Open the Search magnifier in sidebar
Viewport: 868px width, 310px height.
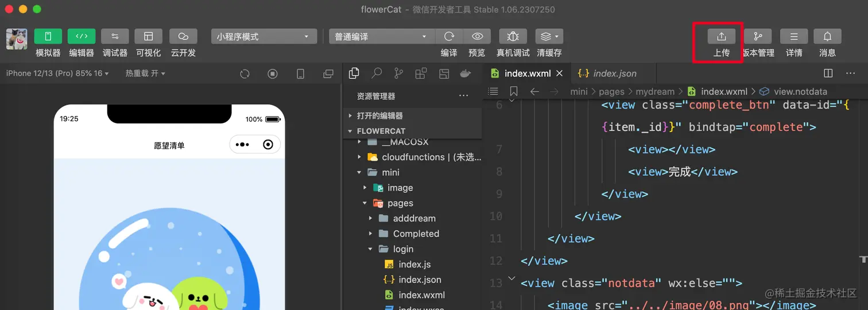coord(377,73)
